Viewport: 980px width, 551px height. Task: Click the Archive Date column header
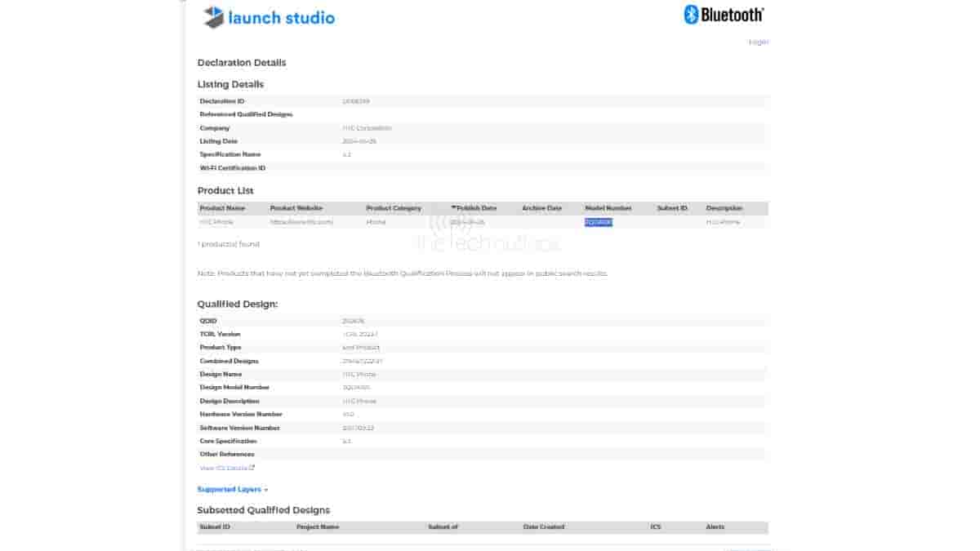(541, 208)
